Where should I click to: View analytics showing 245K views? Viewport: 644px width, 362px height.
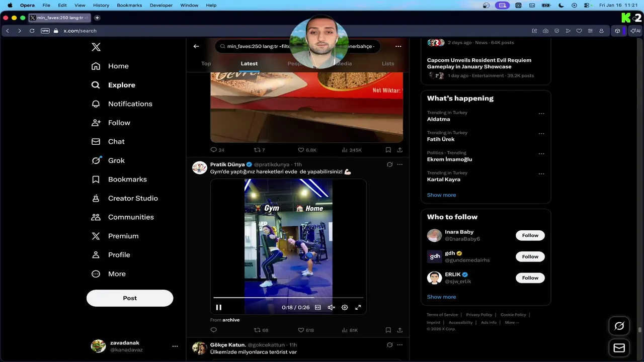click(x=352, y=150)
